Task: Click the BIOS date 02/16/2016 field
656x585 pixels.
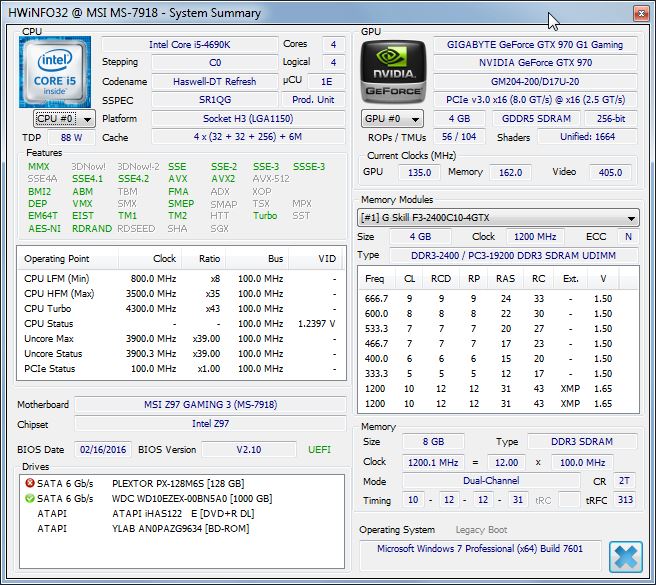Action: click(x=103, y=449)
